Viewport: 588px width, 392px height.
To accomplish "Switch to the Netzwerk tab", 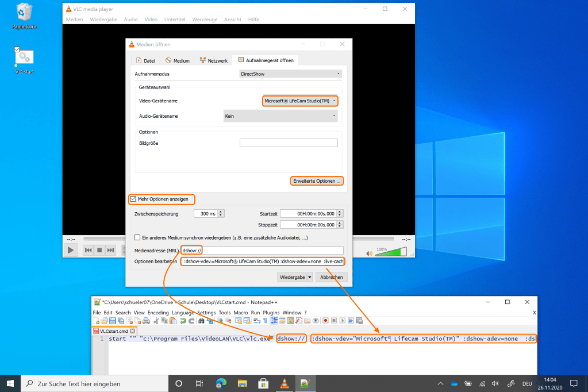I will (x=213, y=60).
